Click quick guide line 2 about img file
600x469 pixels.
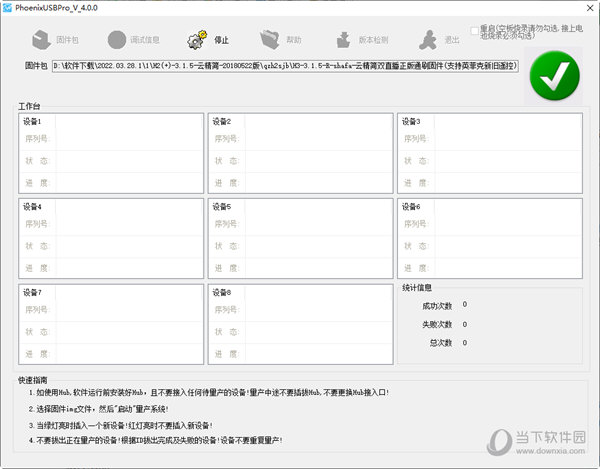tap(99, 409)
